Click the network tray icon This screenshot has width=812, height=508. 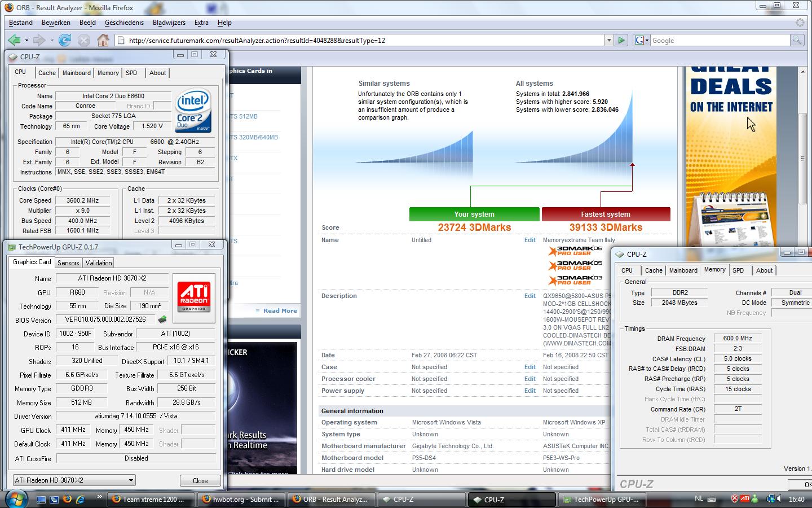[x=770, y=499]
